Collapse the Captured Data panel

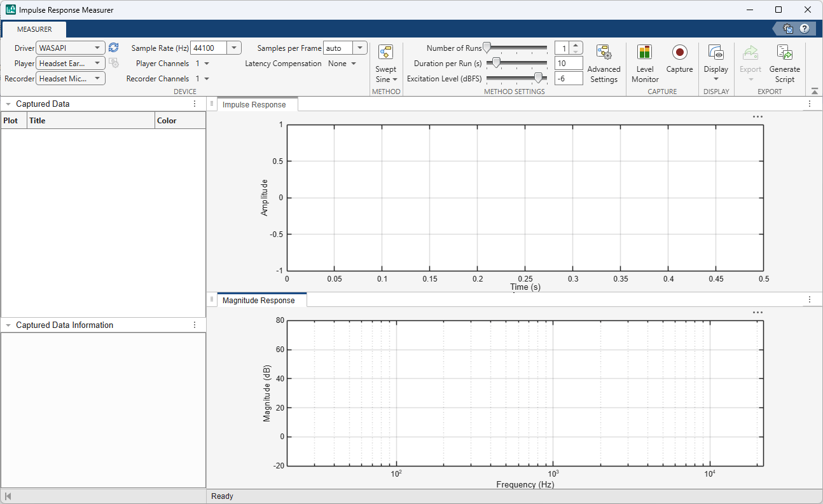(x=8, y=104)
